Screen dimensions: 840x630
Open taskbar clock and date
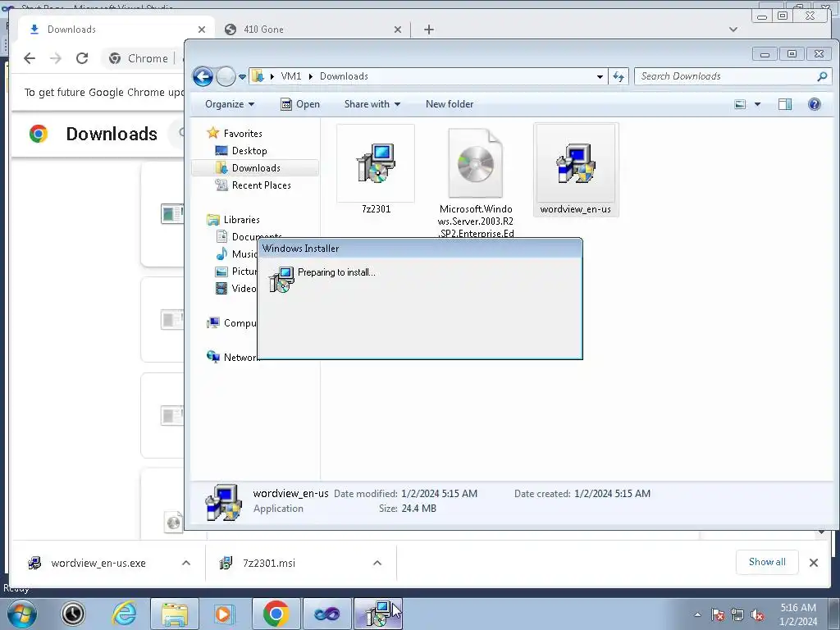[798, 614]
